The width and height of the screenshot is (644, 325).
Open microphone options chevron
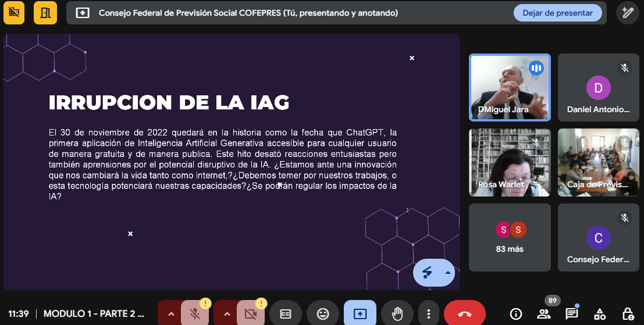tap(171, 314)
